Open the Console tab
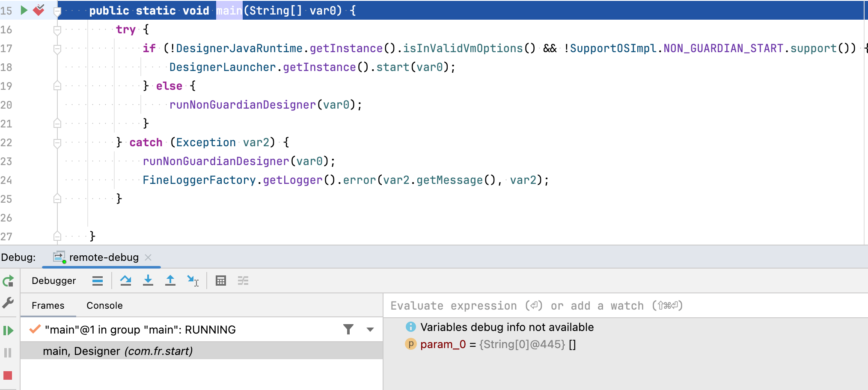The image size is (868, 390). (x=104, y=305)
